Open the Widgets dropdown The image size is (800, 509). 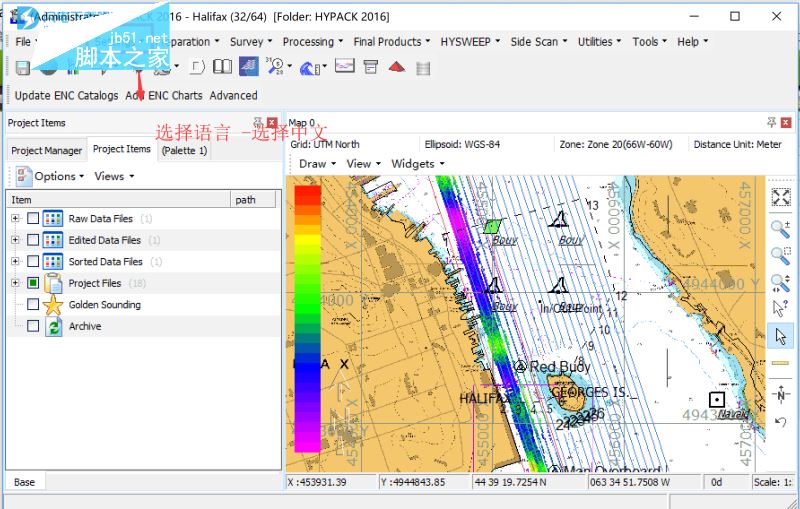tap(418, 164)
